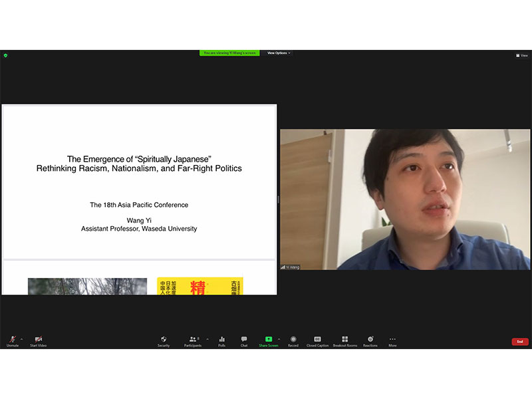
Task: Open the Polls window
Action: point(221,340)
